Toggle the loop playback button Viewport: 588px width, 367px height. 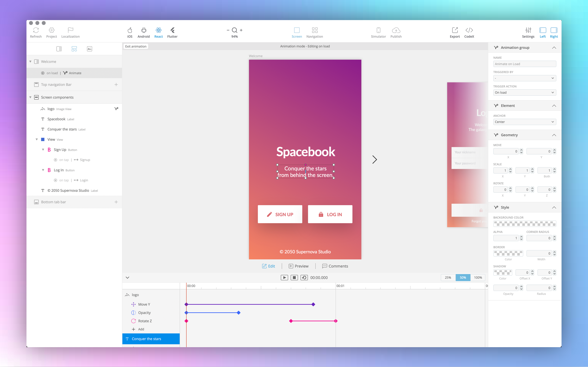click(304, 277)
